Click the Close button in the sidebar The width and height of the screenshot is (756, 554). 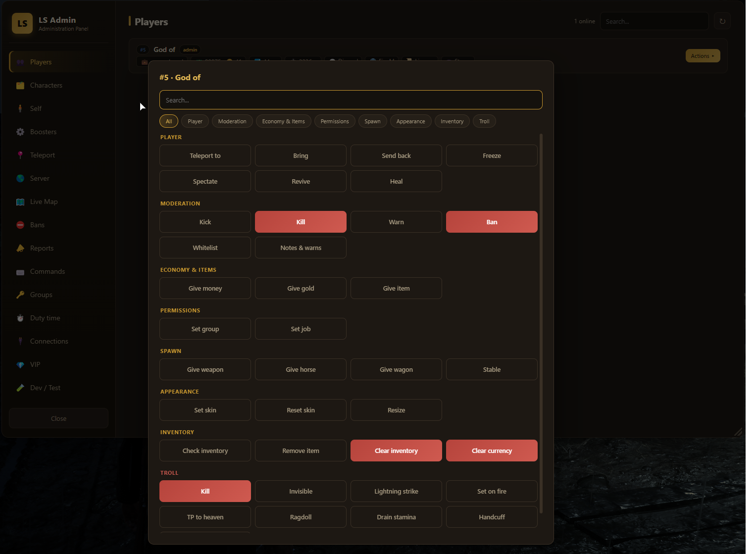pyautogui.click(x=58, y=418)
